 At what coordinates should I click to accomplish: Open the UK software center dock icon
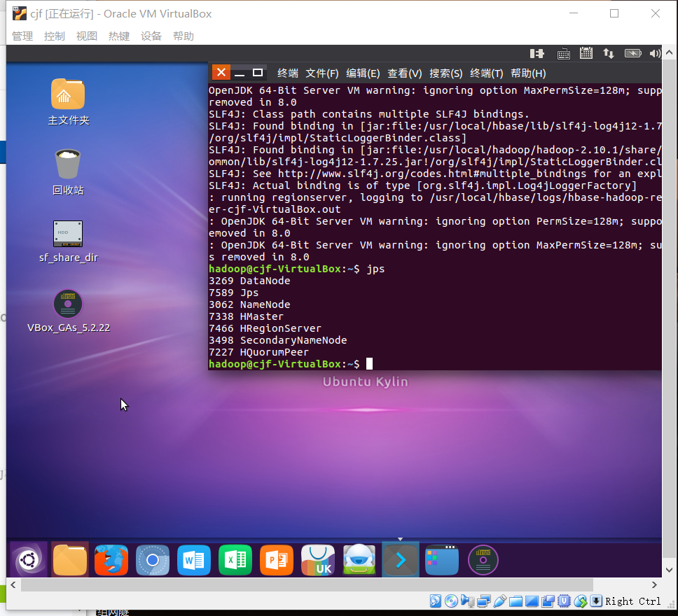click(x=318, y=560)
